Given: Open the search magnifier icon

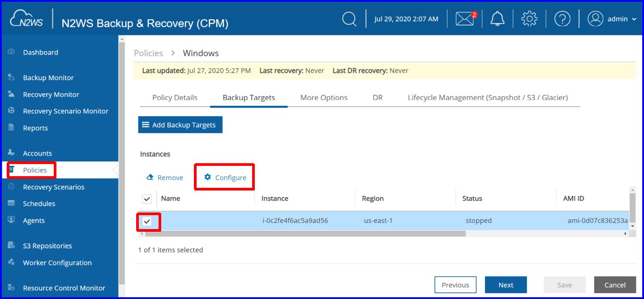Looking at the screenshot, I should [349, 19].
